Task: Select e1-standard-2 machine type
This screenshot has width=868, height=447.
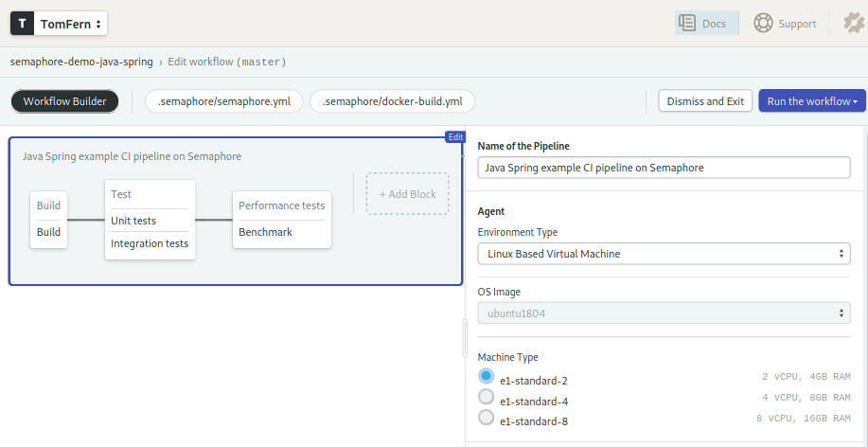Action: (486, 376)
